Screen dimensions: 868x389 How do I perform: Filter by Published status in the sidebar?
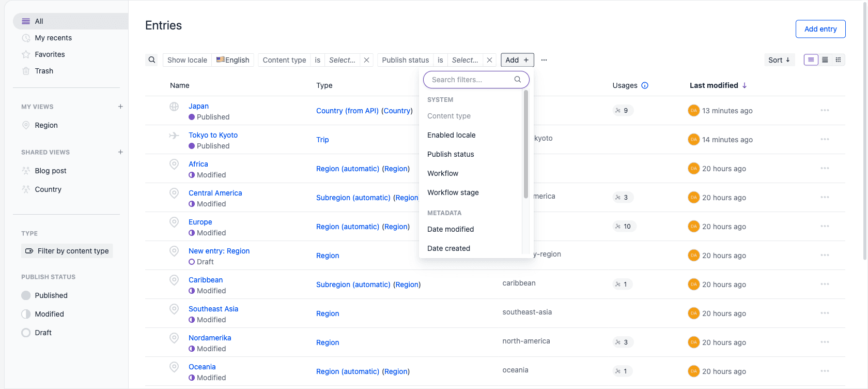(44, 295)
